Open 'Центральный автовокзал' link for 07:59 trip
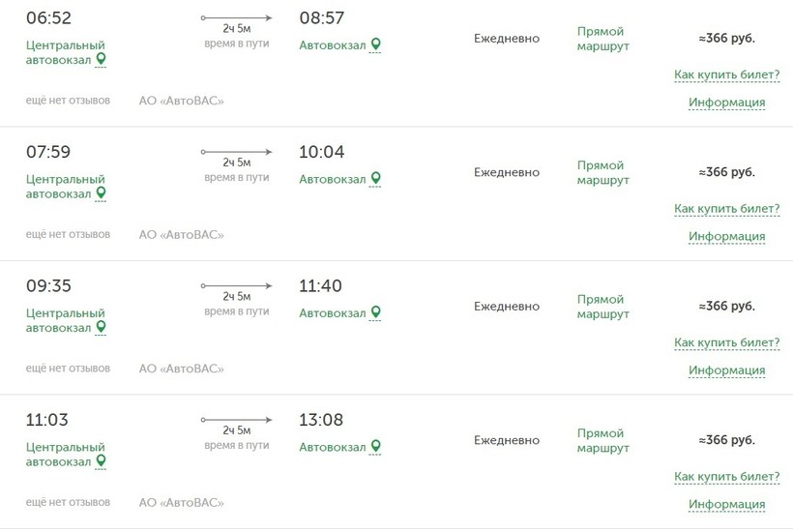 (65, 187)
